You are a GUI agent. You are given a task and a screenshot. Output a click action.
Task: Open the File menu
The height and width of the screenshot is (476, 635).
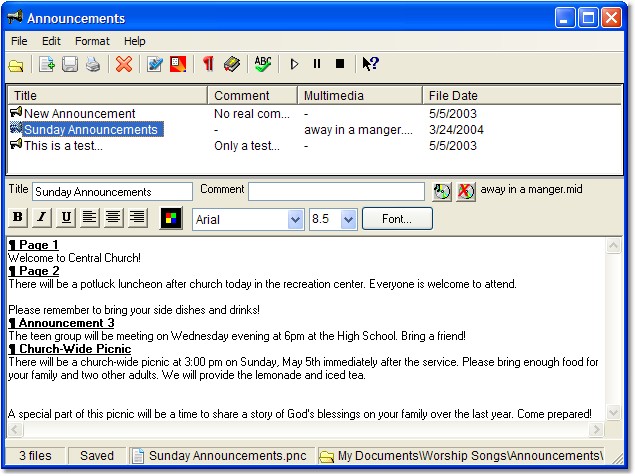(x=19, y=41)
